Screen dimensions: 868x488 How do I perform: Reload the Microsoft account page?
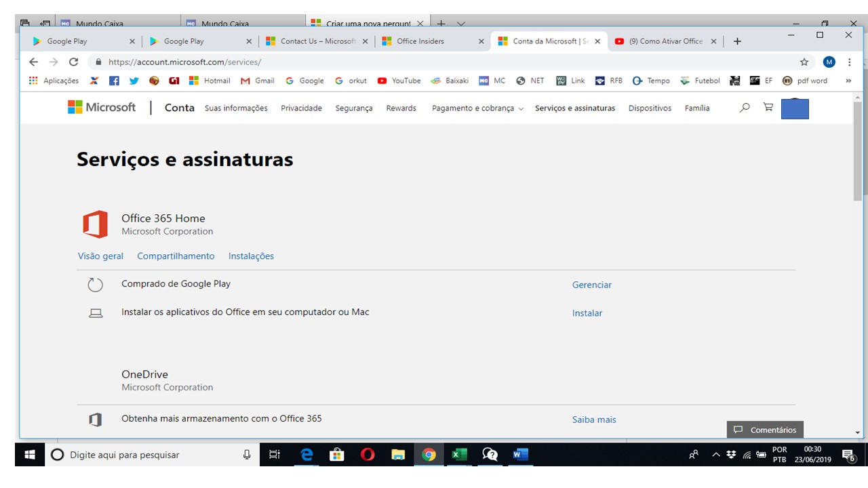click(74, 62)
